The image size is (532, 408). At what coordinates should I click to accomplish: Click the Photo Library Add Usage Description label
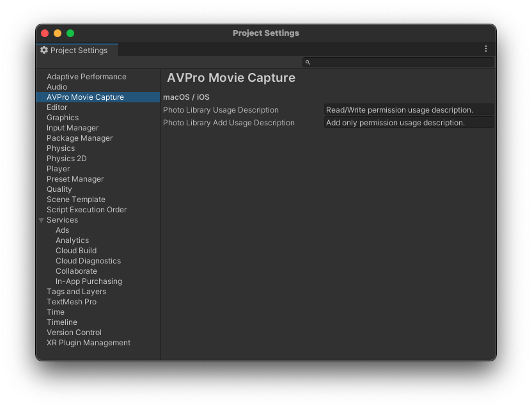[x=229, y=123]
